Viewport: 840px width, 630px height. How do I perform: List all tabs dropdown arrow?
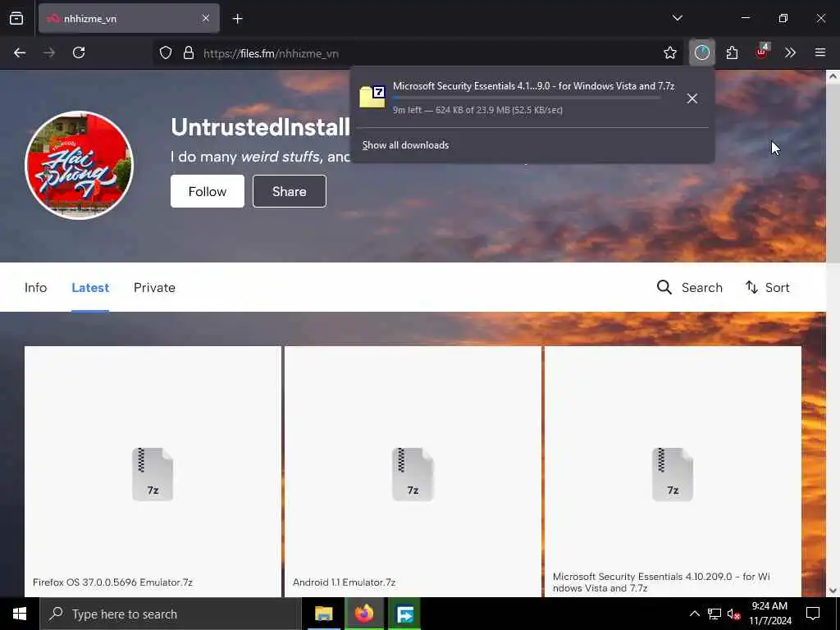tap(677, 18)
